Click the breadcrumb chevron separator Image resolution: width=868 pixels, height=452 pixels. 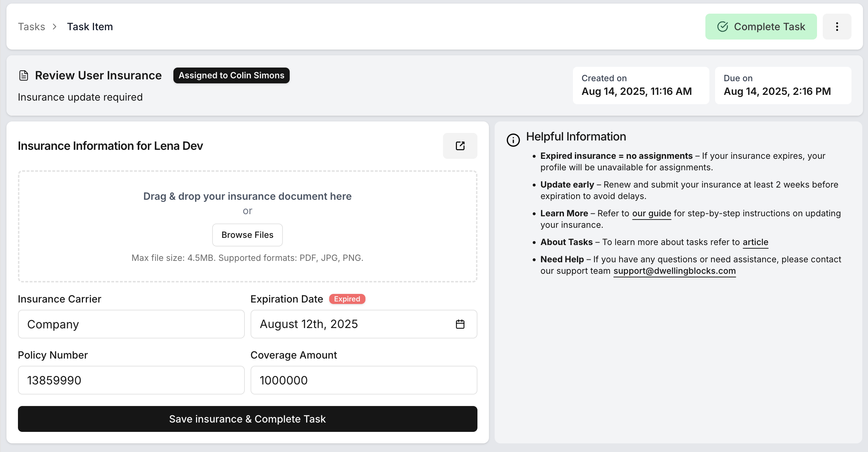(x=55, y=27)
